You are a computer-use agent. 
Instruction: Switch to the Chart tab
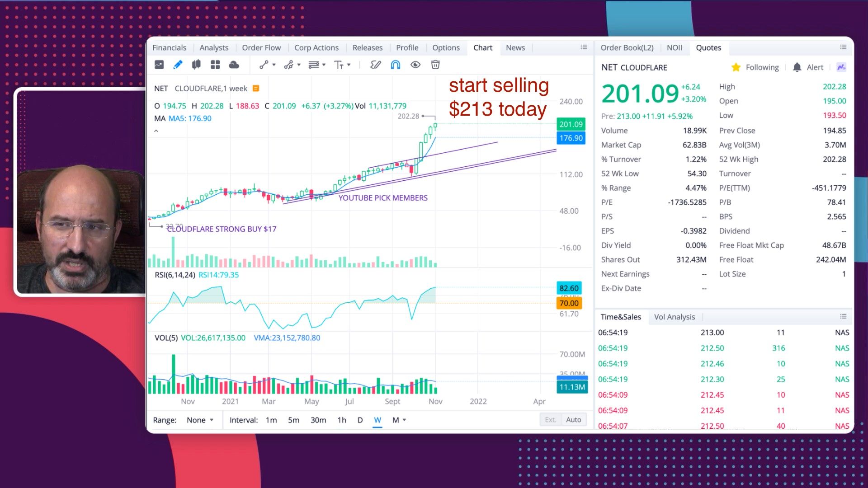point(483,47)
